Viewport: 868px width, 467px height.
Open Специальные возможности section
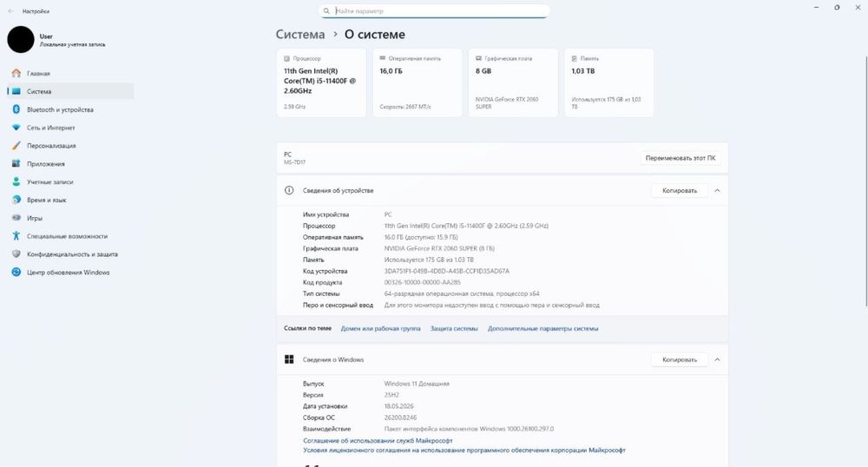(x=70, y=236)
